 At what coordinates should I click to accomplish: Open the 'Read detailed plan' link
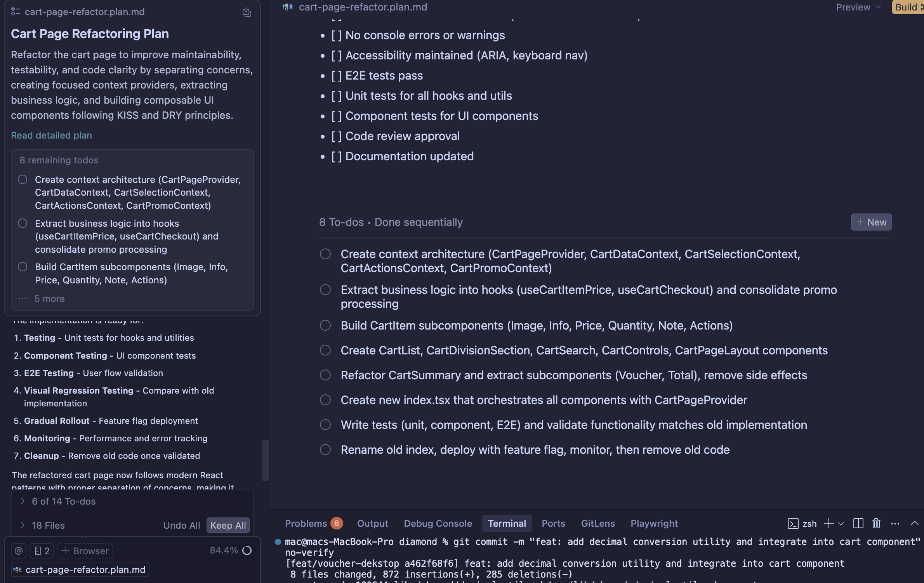51,135
